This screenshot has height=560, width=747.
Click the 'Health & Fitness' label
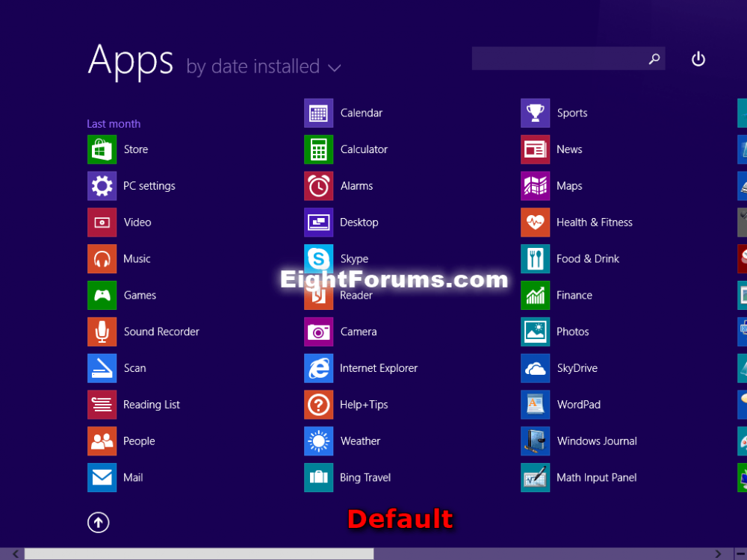595,223
